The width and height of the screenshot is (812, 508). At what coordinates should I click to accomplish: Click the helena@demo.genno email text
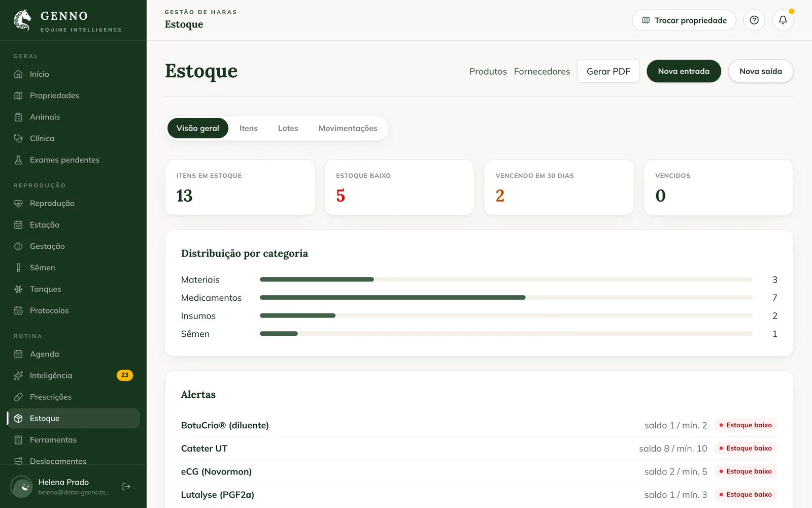click(x=74, y=492)
